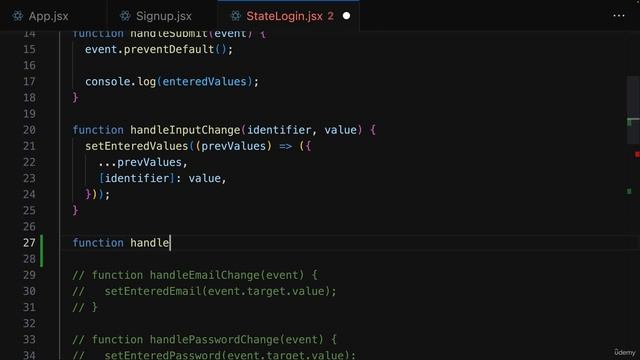The image size is (640, 360).
Task: Open the editor More Actions ellipsis menu
Action: pos(619,16)
